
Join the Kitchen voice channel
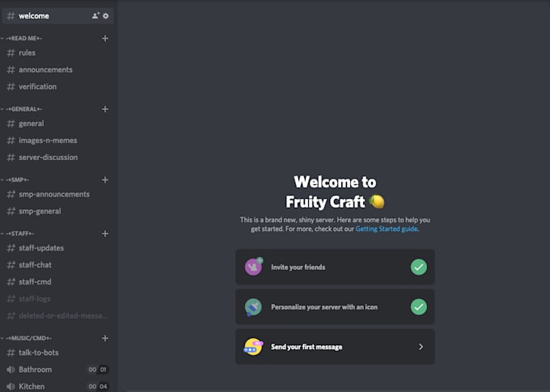[x=58, y=386]
